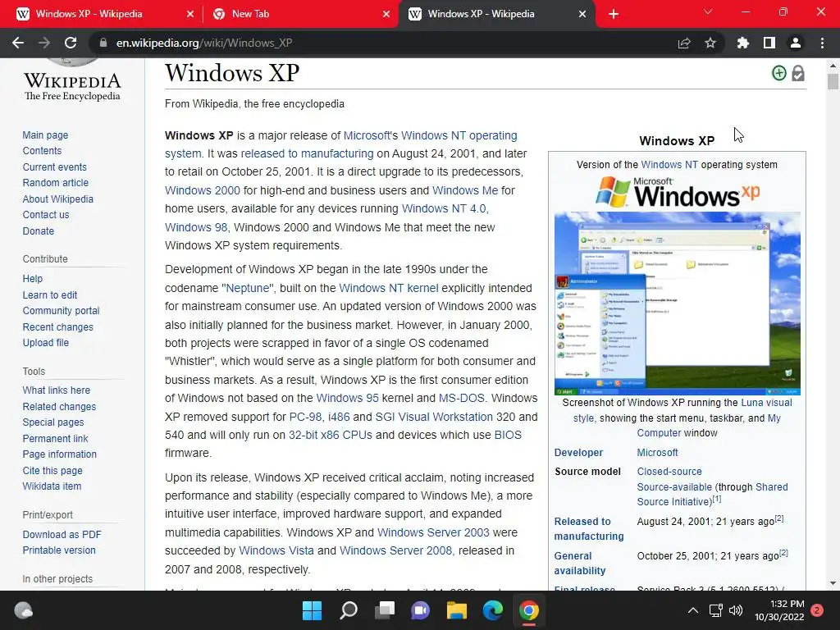Open volume control in the system tray

point(736,610)
